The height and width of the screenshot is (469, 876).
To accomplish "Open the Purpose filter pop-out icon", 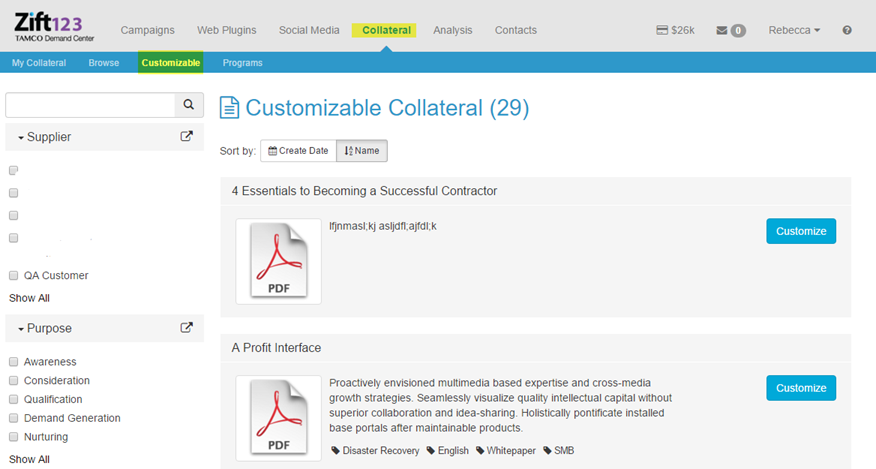I will [186, 327].
